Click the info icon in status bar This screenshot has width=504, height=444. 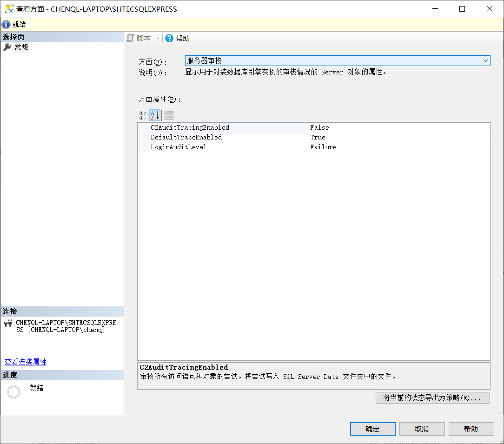[x=6, y=25]
